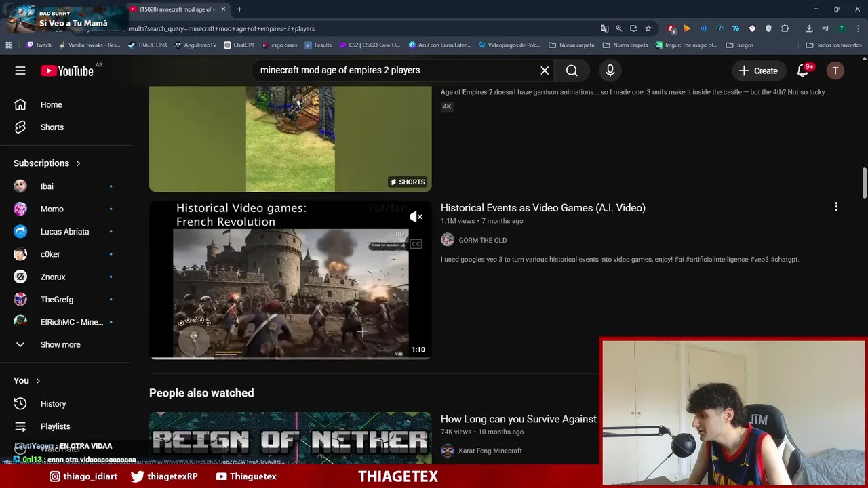Viewport: 868px width, 488px height.
Task: Open the Reign of Nether thumbnail
Action: pyautogui.click(x=290, y=438)
